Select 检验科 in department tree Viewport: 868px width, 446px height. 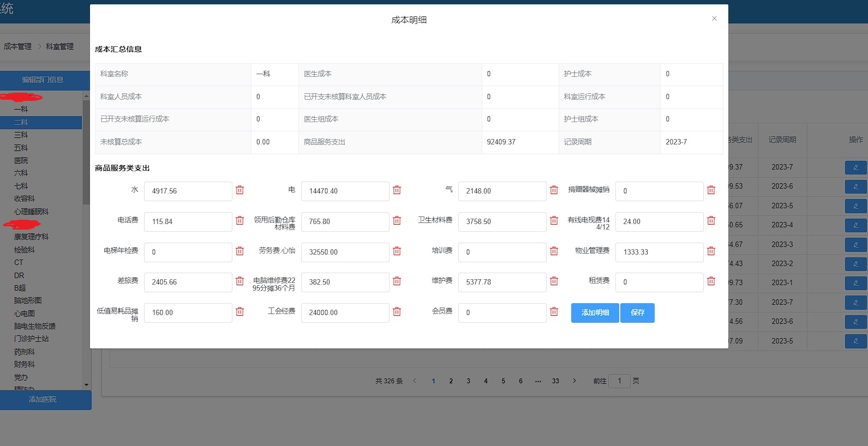click(24, 250)
